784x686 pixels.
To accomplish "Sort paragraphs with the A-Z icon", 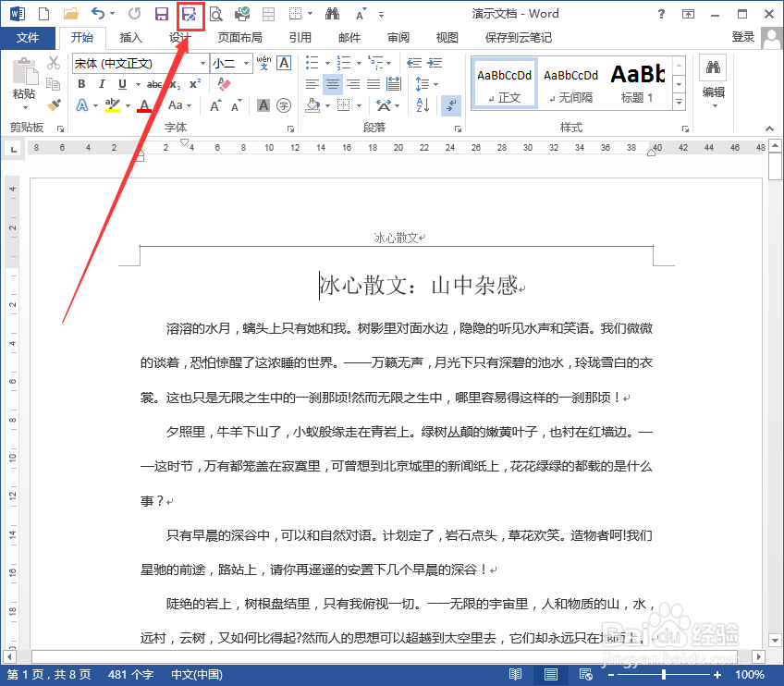I will [423, 105].
